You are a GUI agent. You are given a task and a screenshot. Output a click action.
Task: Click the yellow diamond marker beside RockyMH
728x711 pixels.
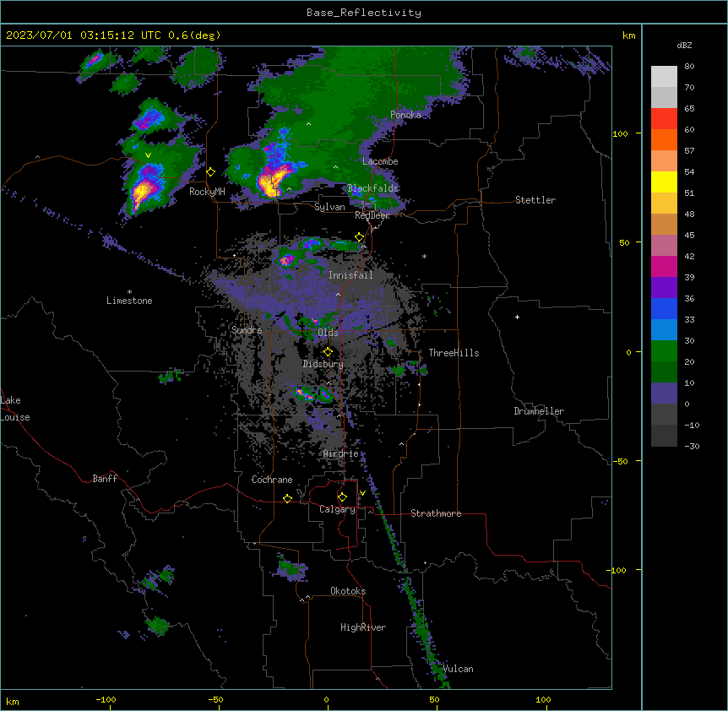click(x=210, y=172)
